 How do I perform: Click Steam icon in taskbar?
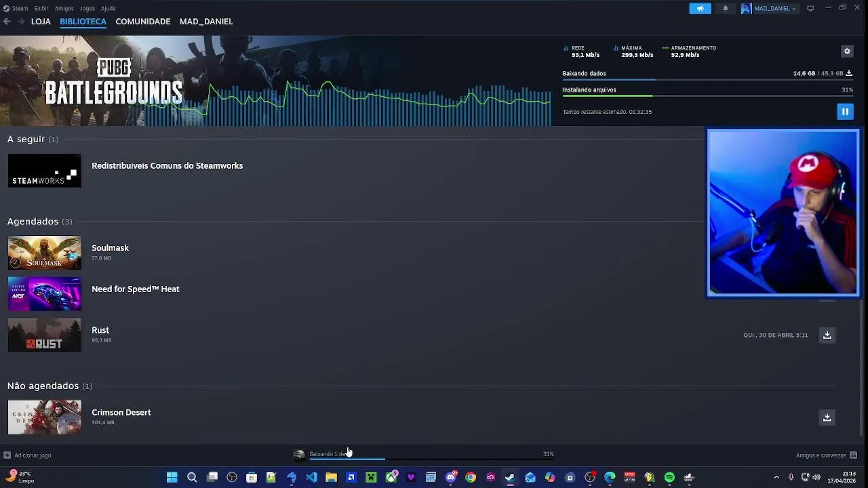(510, 477)
